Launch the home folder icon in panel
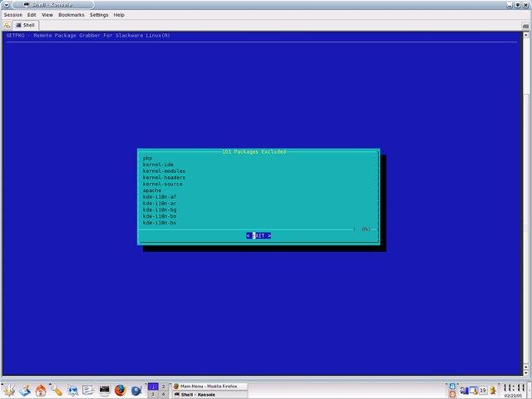 pyautogui.click(x=41, y=390)
